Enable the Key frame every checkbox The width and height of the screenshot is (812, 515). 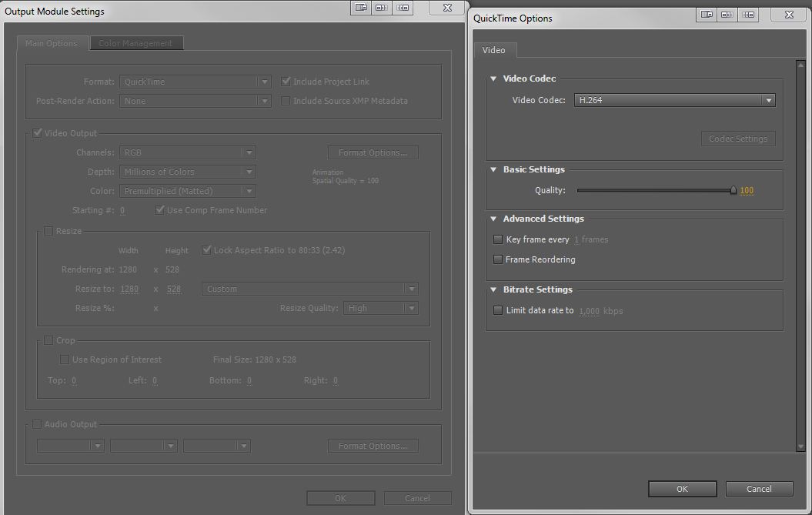[x=498, y=239]
